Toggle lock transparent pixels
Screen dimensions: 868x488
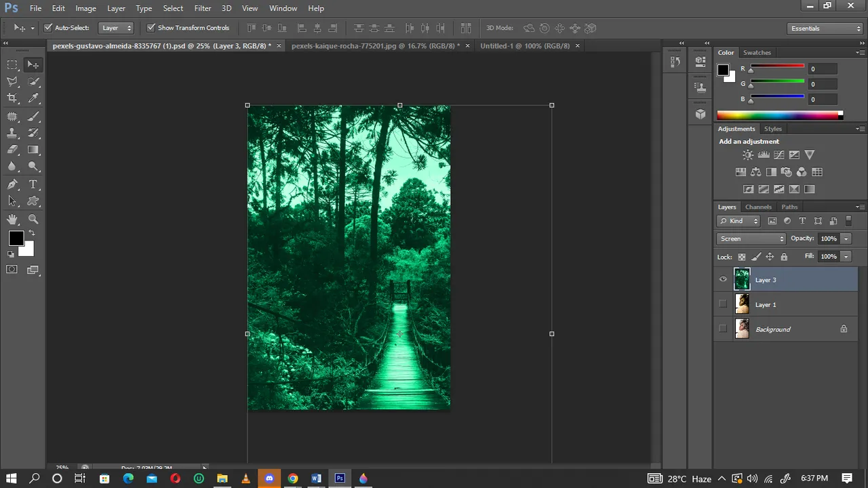(x=742, y=257)
